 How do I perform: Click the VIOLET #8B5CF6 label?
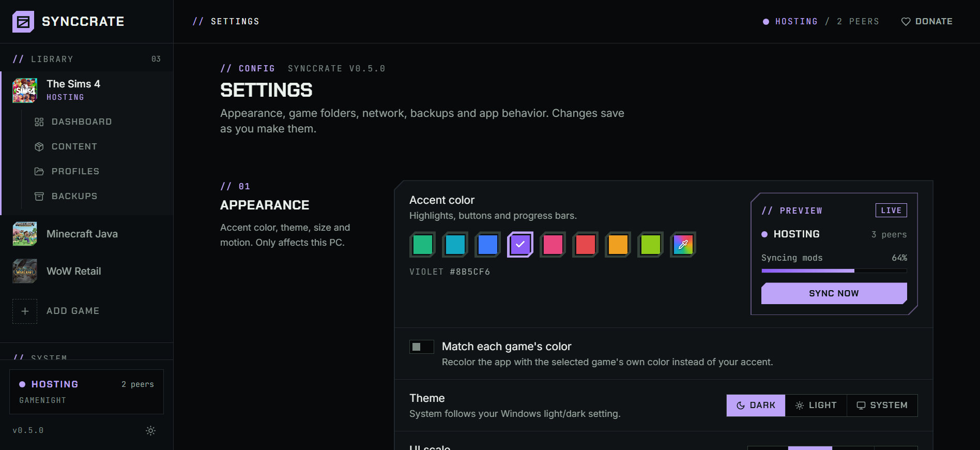point(450,272)
